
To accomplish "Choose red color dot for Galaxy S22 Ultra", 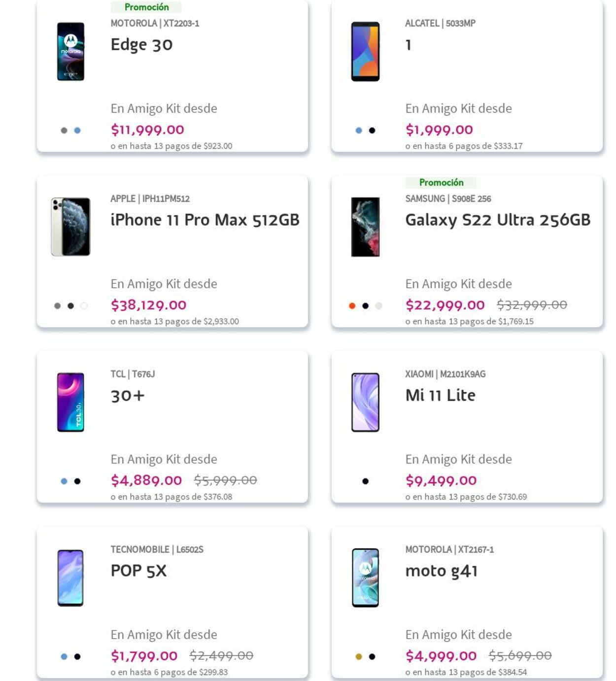I will point(352,306).
